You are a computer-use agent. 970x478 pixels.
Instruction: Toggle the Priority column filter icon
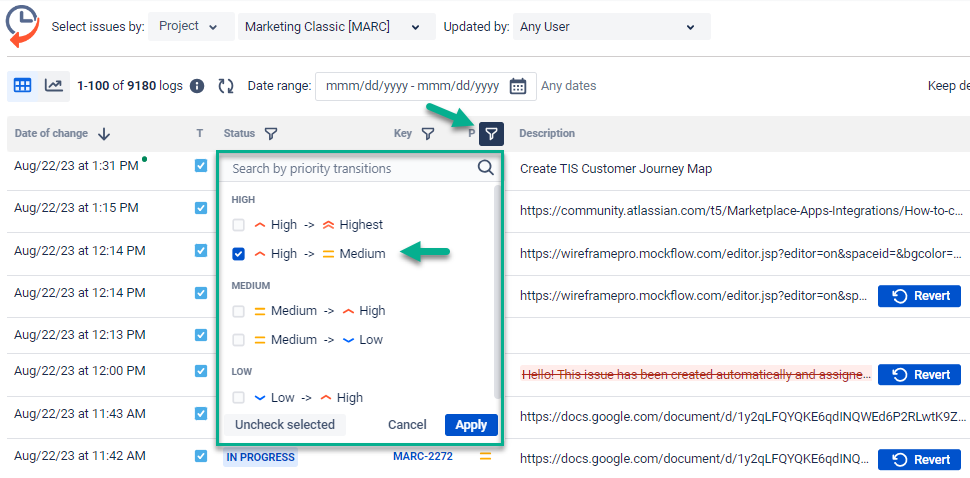(491, 134)
